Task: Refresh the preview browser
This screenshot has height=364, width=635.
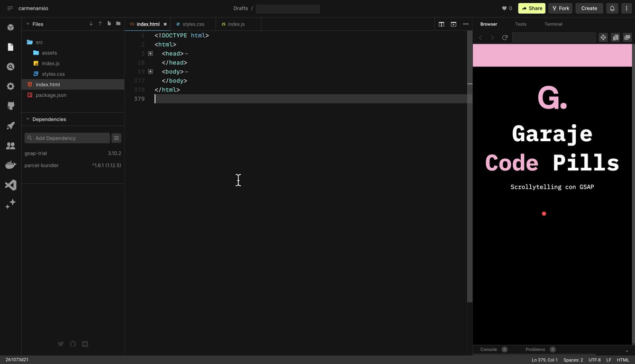Action: point(505,38)
